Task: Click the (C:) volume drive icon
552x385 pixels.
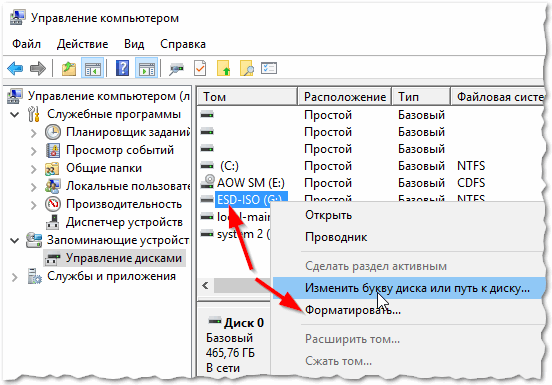Action: click(x=207, y=165)
